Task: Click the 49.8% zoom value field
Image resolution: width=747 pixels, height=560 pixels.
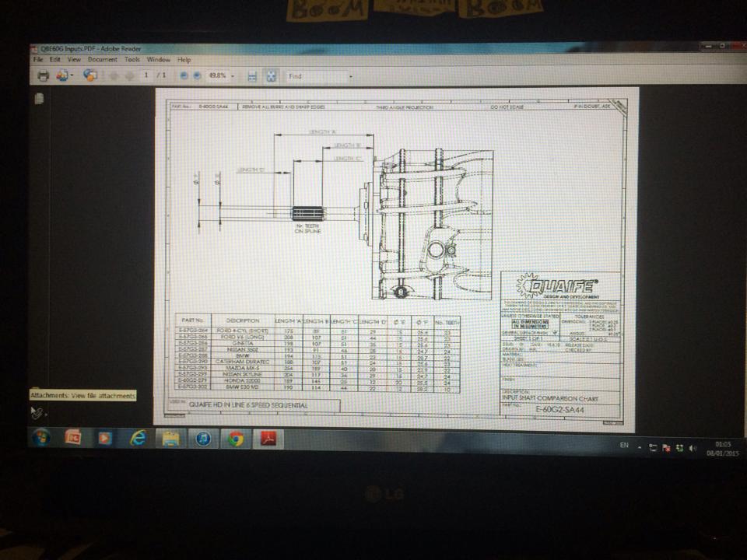Action: pyautogui.click(x=217, y=75)
